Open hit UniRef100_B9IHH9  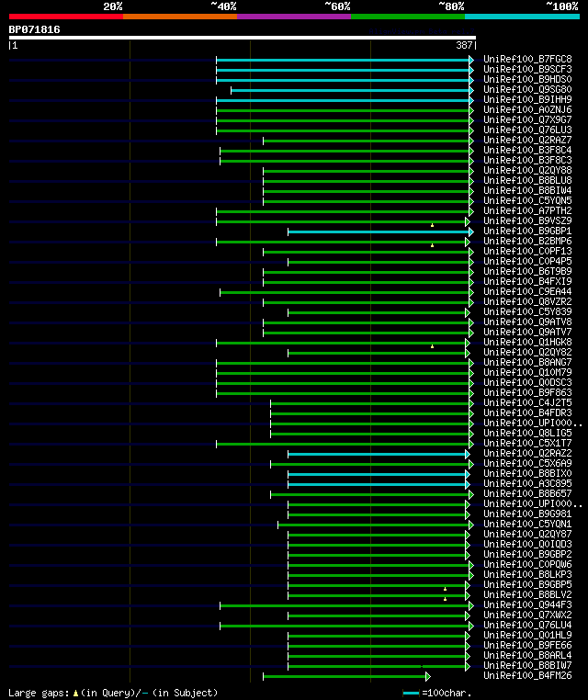click(527, 99)
